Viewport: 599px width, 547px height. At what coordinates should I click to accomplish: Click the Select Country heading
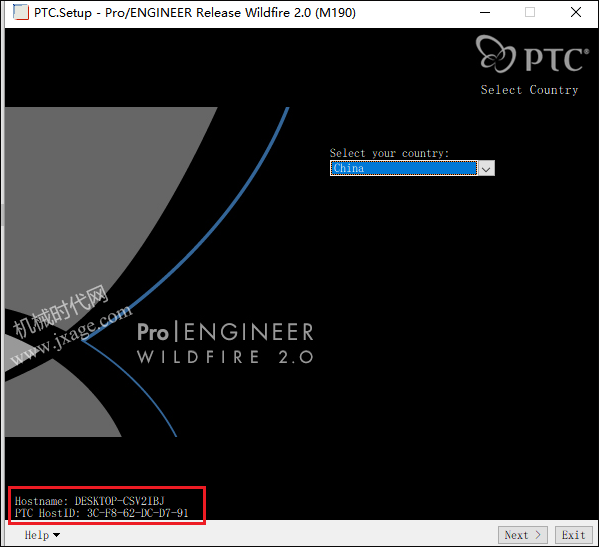(529, 90)
